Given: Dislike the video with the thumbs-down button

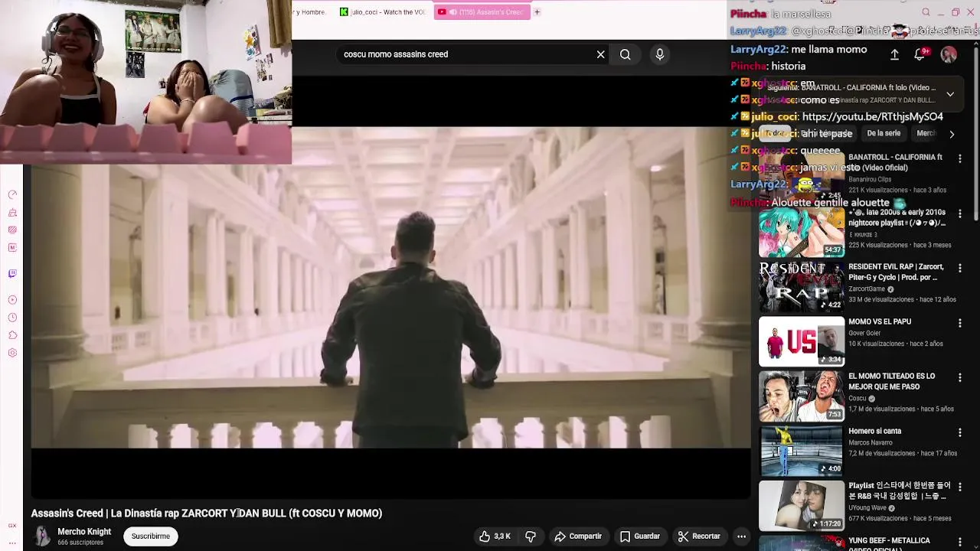Looking at the screenshot, I should 531,536.
